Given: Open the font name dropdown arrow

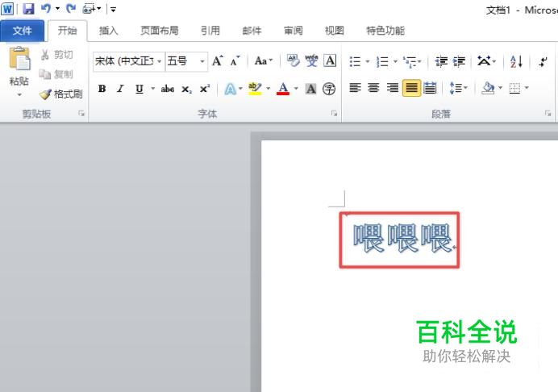Looking at the screenshot, I should coord(160,61).
